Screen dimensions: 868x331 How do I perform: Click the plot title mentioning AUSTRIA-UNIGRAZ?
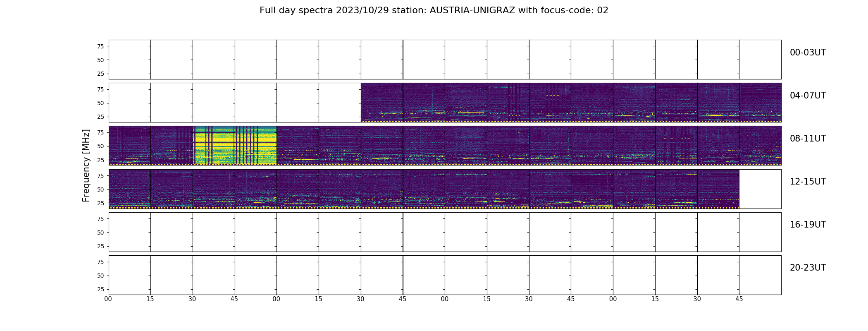pos(434,10)
